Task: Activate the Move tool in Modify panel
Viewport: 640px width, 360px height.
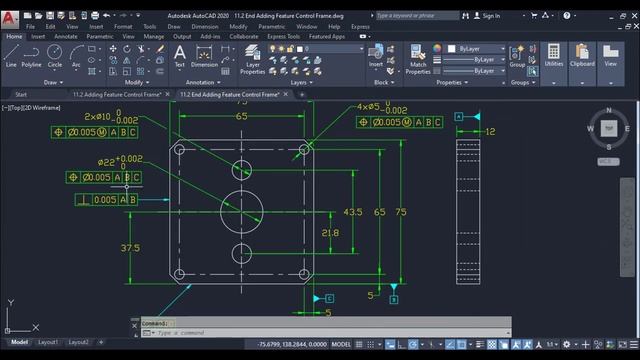Action: click(x=113, y=49)
